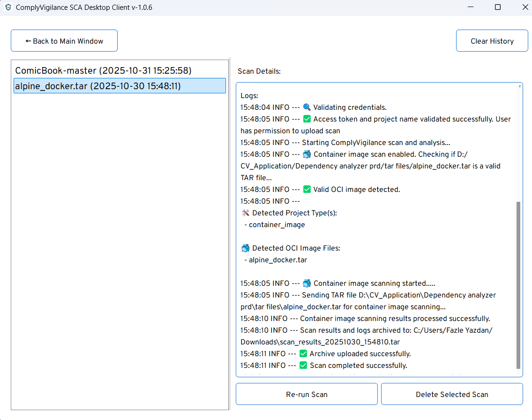Click whale icon beside Detected OCI Image Files
532x420 pixels.
click(245, 248)
